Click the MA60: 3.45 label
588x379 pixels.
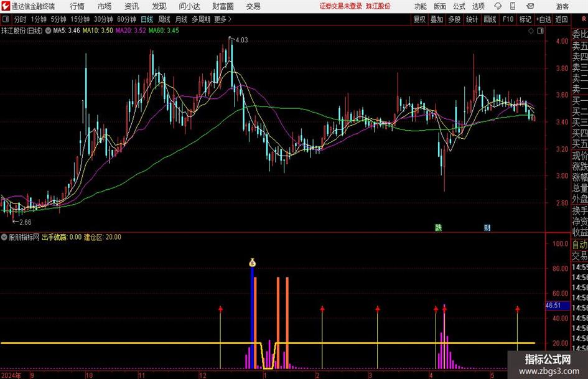(x=164, y=30)
